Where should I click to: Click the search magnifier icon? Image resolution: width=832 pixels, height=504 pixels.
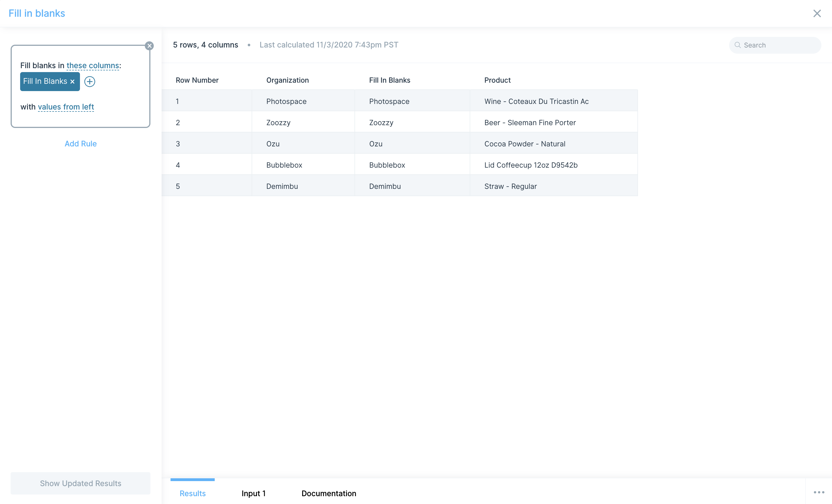(738, 45)
